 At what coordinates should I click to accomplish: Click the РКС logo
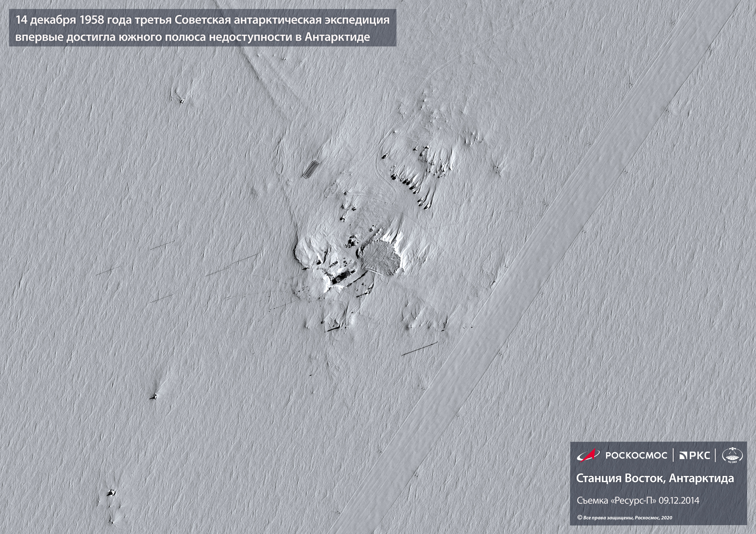point(694,455)
